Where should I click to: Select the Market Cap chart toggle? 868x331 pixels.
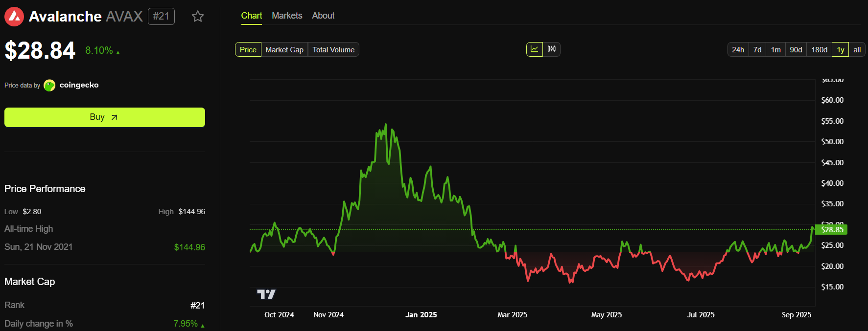point(284,50)
